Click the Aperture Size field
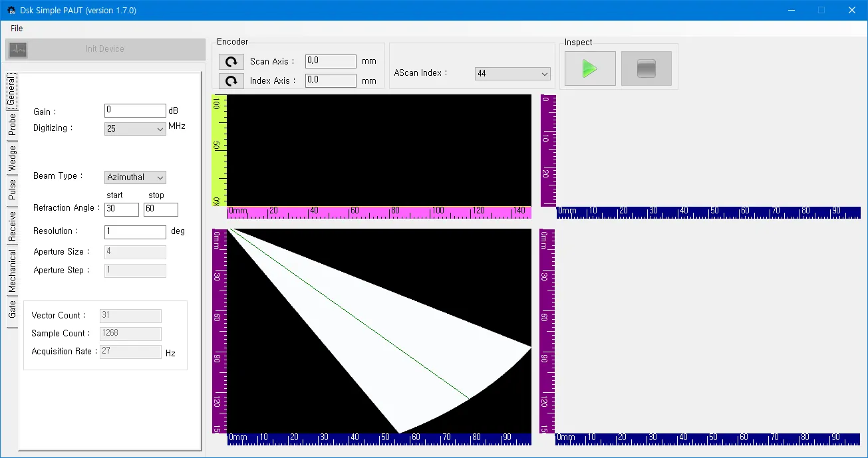This screenshot has width=868, height=458. (x=135, y=252)
